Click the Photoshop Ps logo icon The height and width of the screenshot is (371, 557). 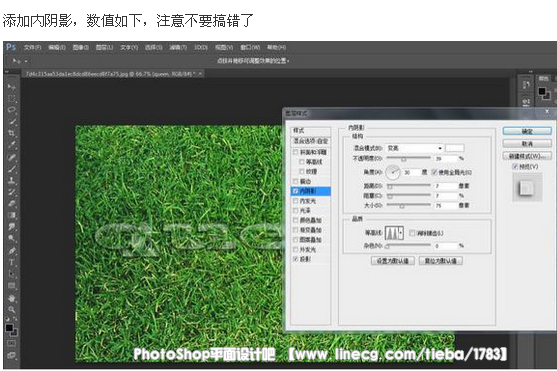tap(11, 47)
